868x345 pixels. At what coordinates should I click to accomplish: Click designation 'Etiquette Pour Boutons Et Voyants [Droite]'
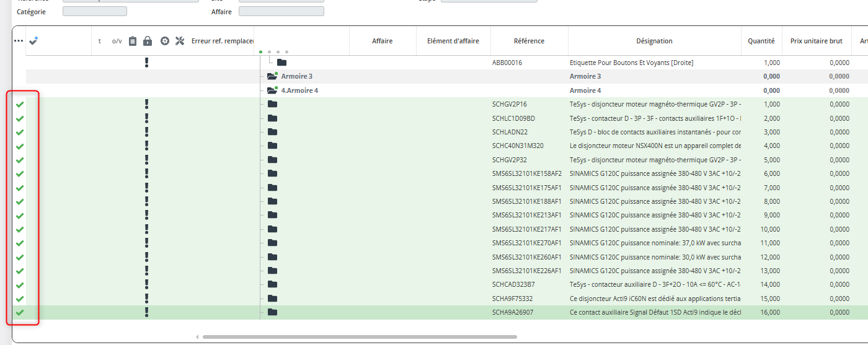[x=631, y=63]
